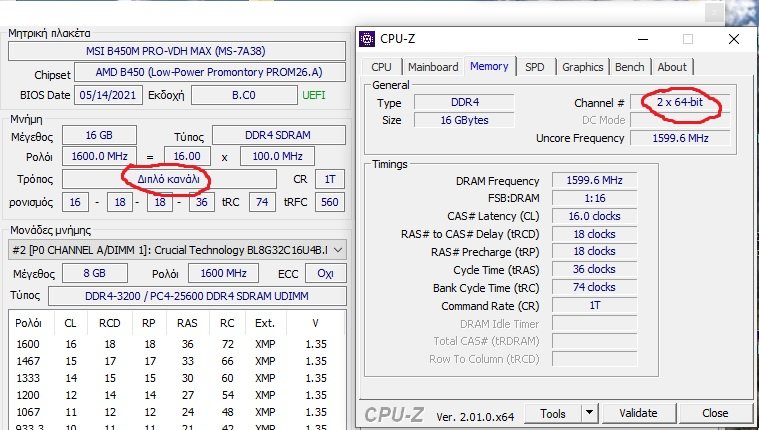This screenshot has width=759, height=430.
Task: Click the multiplier value 16.00
Action: click(187, 156)
